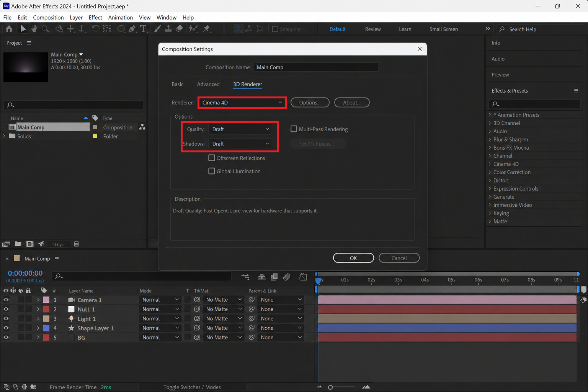Select the Eraser tool
This screenshot has height=392, width=588.
179,29
